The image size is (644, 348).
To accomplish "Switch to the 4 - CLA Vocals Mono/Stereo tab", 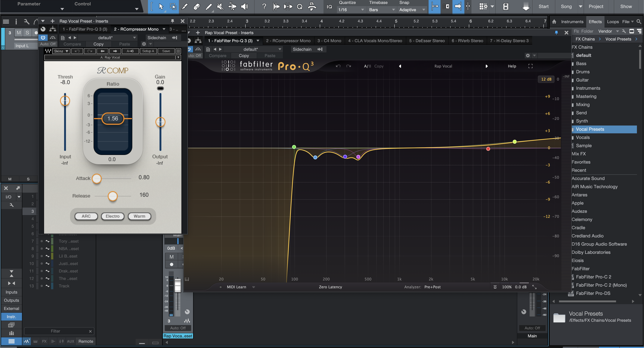I will 375,41.
